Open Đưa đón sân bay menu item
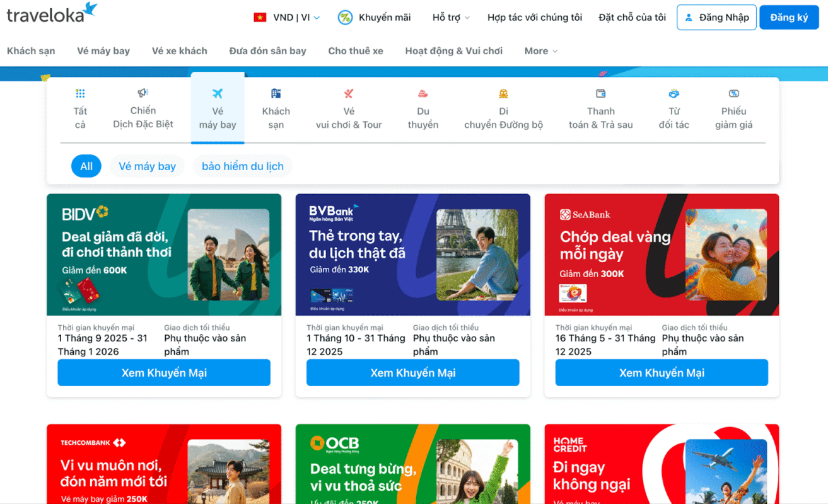The height and width of the screenshot is (504, 828). [x=267, y=51]
